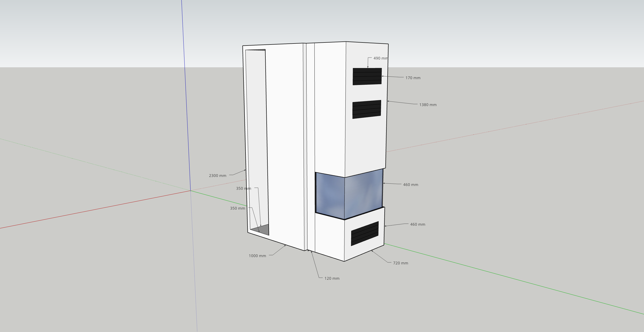Select the 1000 mm dimension label
Screen dimensions: 644x332
(257, 256)
